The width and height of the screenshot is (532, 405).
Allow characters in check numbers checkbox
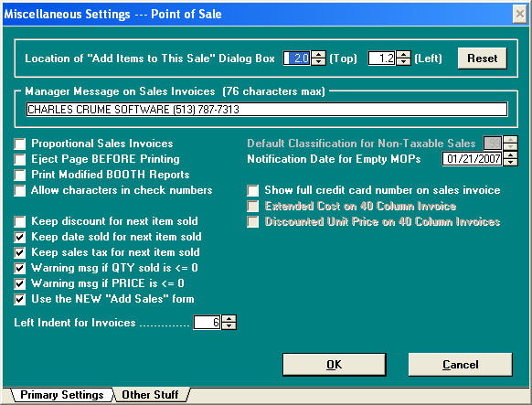click(20, 191)
